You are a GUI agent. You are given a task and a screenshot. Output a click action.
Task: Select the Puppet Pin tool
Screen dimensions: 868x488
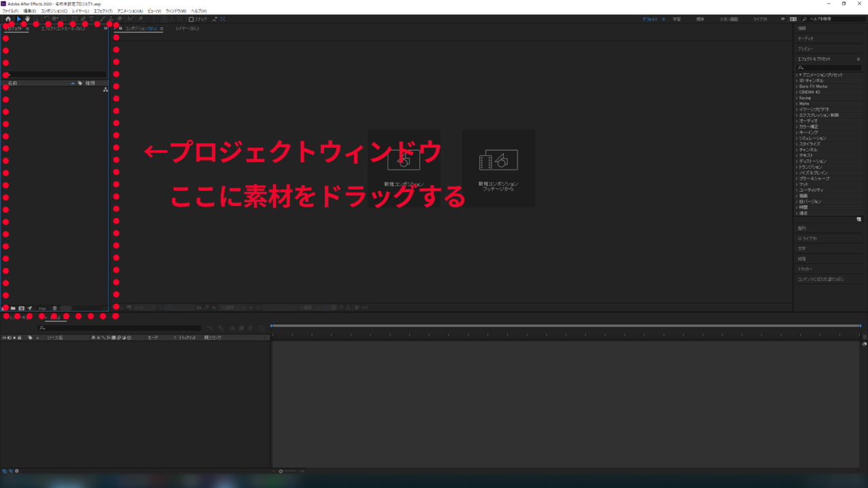point(139,19)
